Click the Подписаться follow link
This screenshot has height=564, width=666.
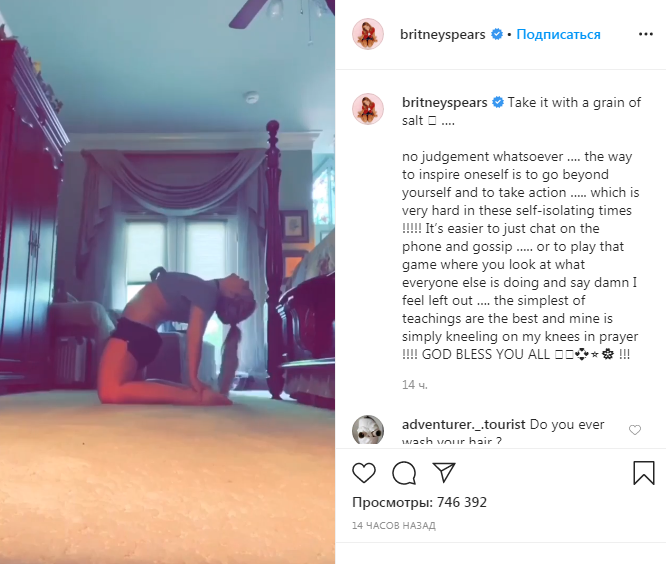[x=558, y=34]
